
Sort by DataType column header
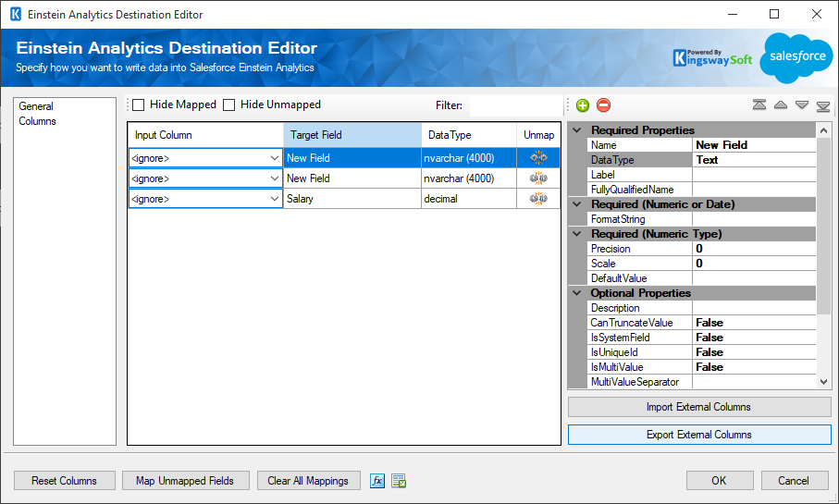[469, 135]
